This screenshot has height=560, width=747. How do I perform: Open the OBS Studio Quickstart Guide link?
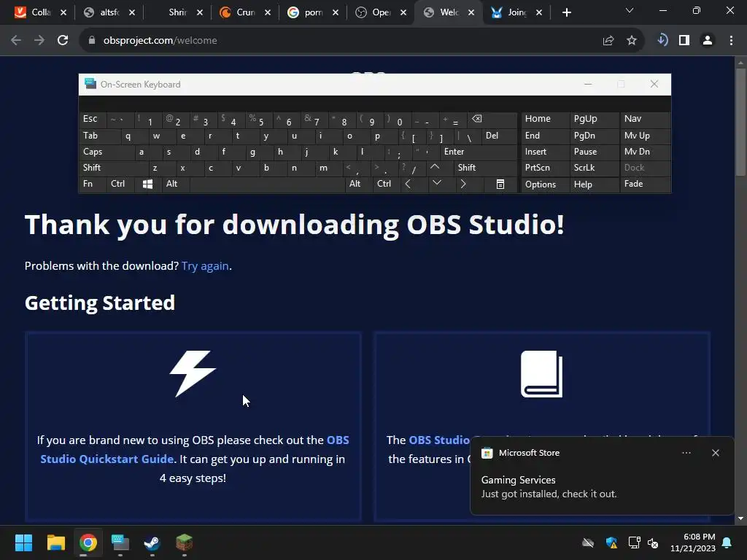coord(194,449)
